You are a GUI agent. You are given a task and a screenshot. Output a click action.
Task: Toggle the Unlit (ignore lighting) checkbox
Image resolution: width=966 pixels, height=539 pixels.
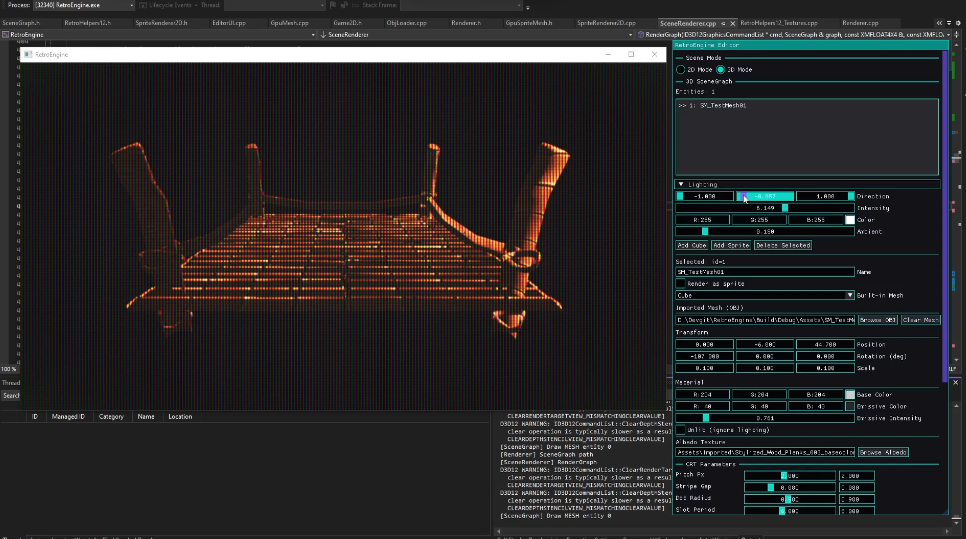(x=681, y=430)
